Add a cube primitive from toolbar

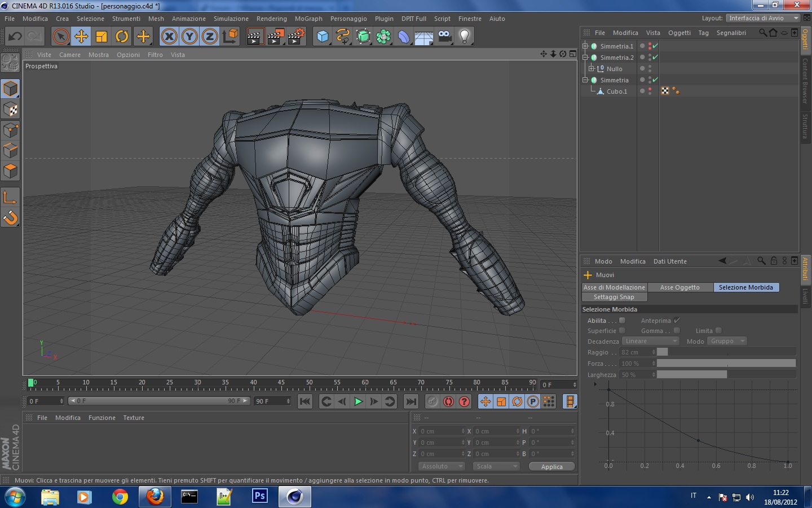[x=323, y=37]
